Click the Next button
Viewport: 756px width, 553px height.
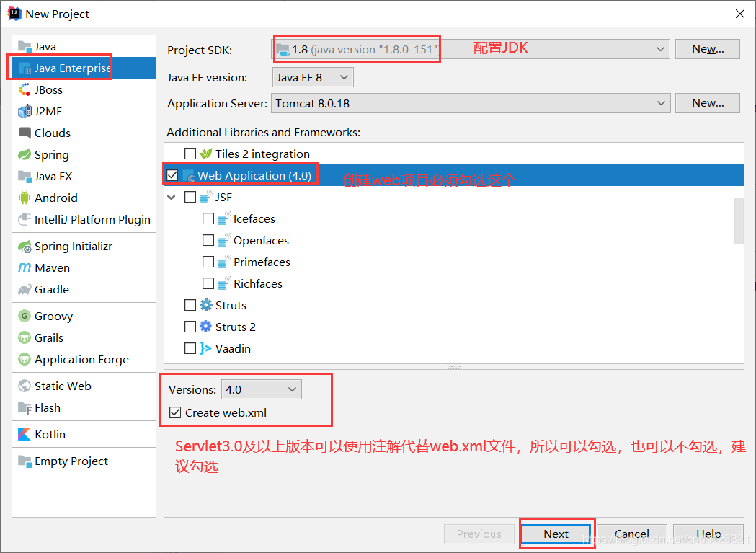[x=556, y=534]
